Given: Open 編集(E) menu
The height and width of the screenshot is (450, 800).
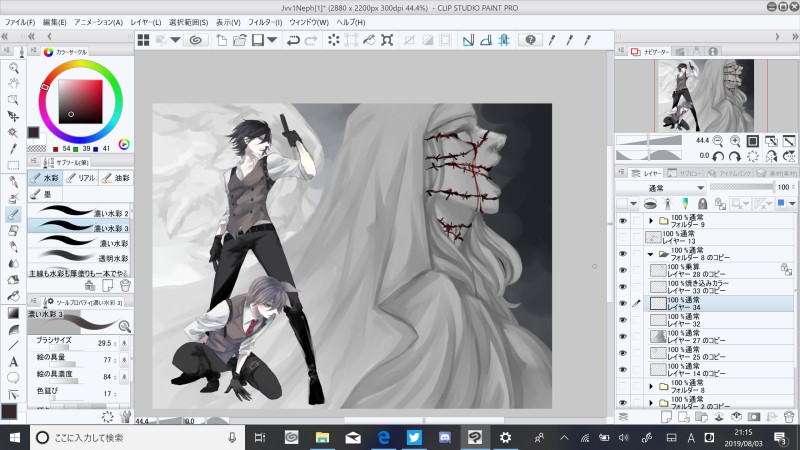Looking at the screenshot, I should coord(55,22).
